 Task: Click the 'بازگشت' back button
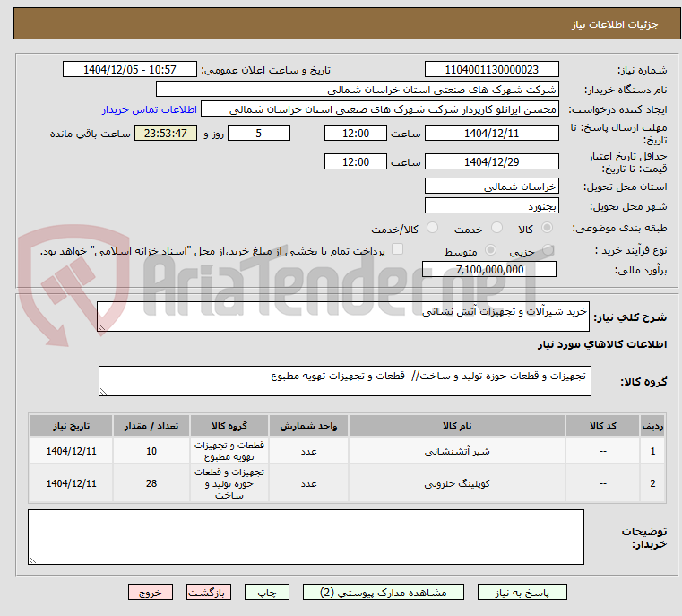pos(208,592)
